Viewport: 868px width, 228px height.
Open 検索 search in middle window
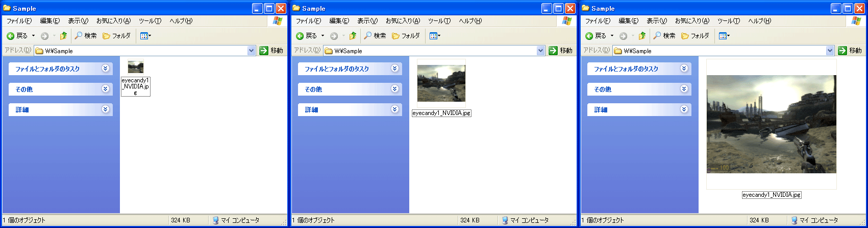[375, 36]
